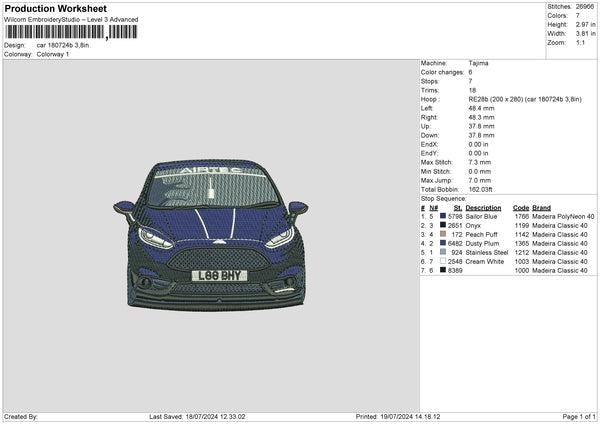Click the Onyx color swatch
This screenshot has height=424, width=600.
(x=443, y=225)
